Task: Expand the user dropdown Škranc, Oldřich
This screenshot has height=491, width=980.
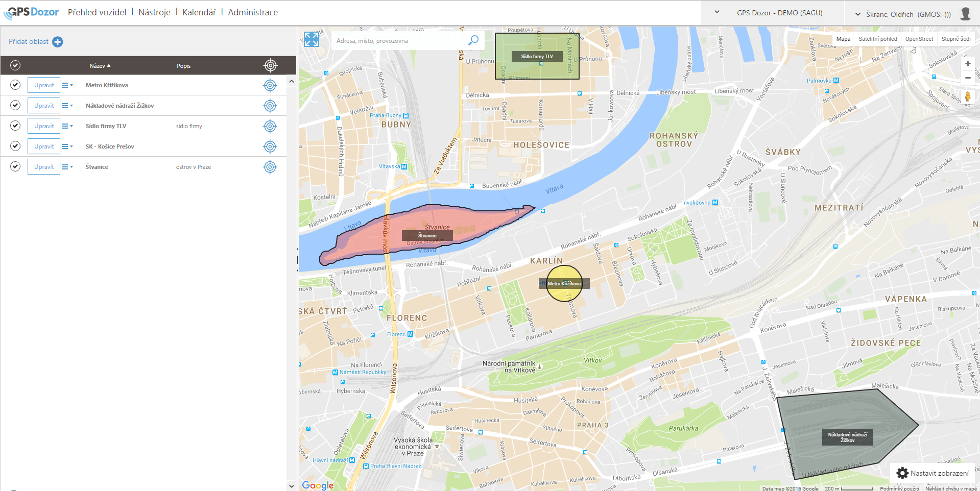Action: [858, 14]
